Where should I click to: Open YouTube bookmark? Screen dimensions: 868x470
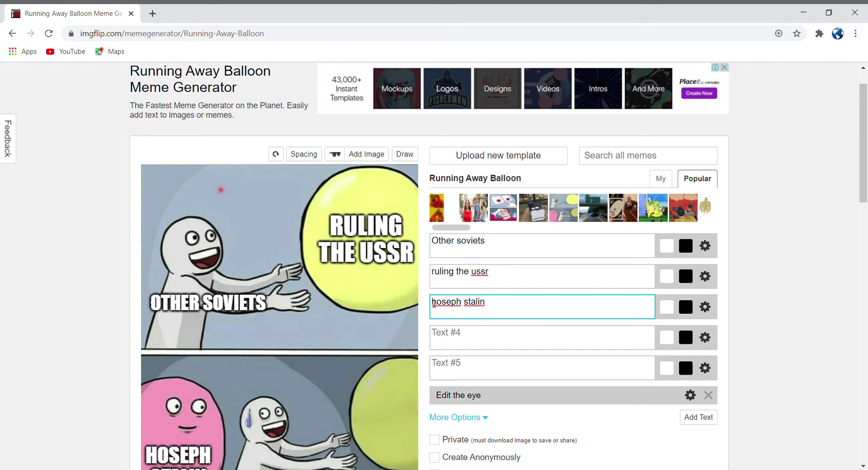coord(66,52)
